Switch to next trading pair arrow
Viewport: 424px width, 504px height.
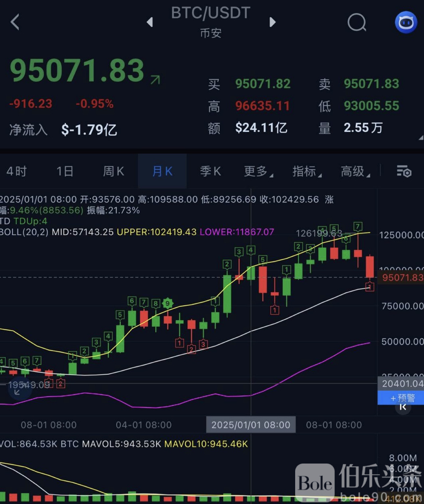click(272, 22)
